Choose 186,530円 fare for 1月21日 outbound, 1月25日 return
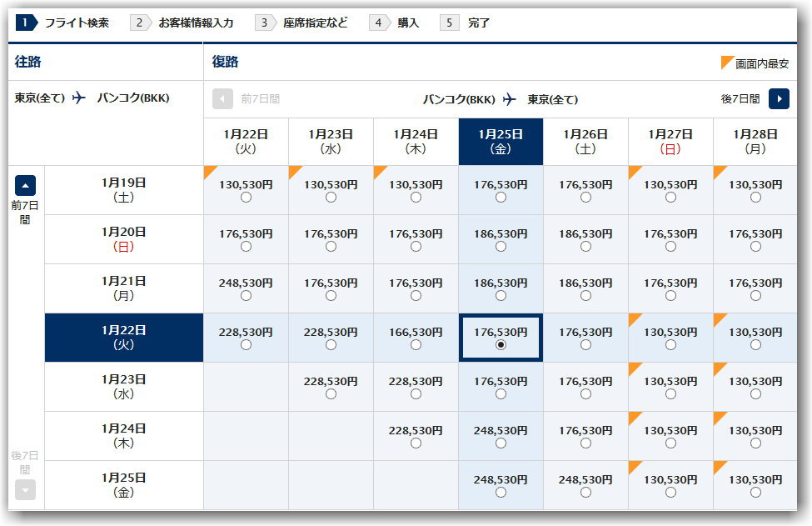 click(501, 296)
